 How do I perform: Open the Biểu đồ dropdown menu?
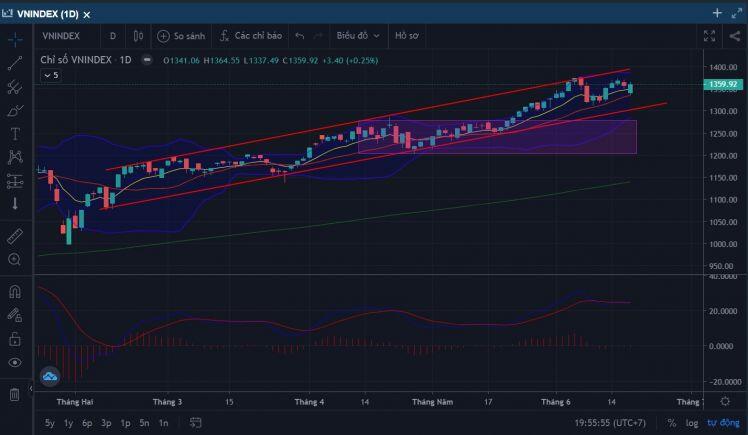click(358, 36)
